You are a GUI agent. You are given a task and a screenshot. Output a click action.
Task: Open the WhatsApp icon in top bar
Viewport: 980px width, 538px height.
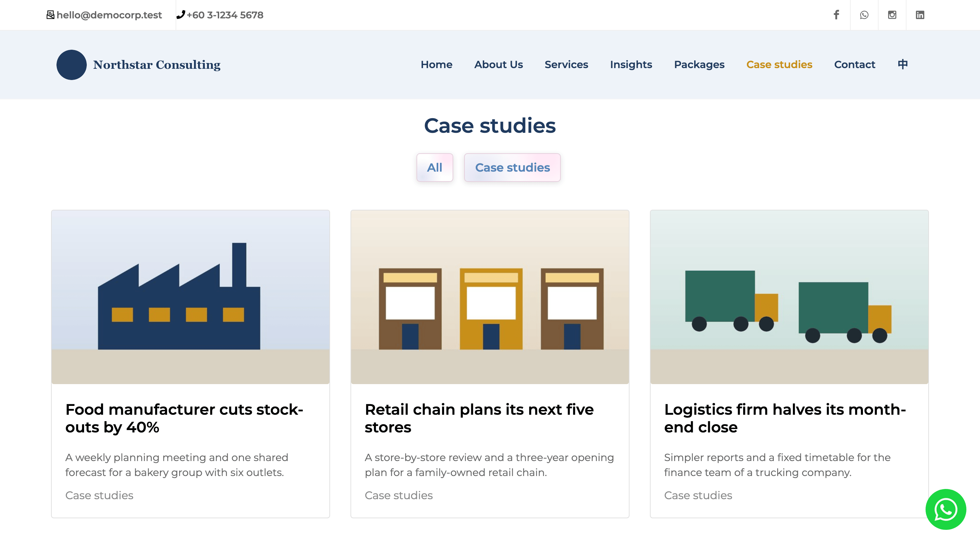(x=864, y=15)
